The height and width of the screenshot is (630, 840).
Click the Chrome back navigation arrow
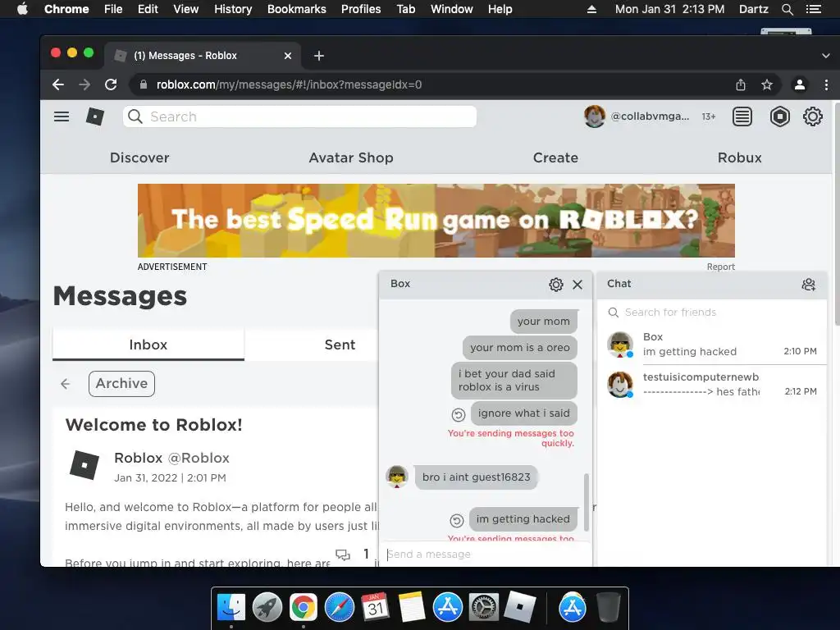[x=58, y=84]
